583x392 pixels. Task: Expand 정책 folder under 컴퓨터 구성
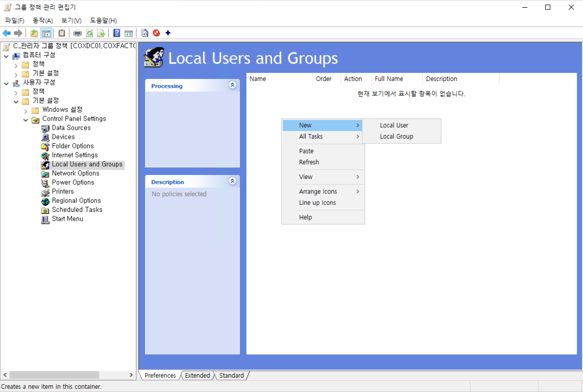16,65
